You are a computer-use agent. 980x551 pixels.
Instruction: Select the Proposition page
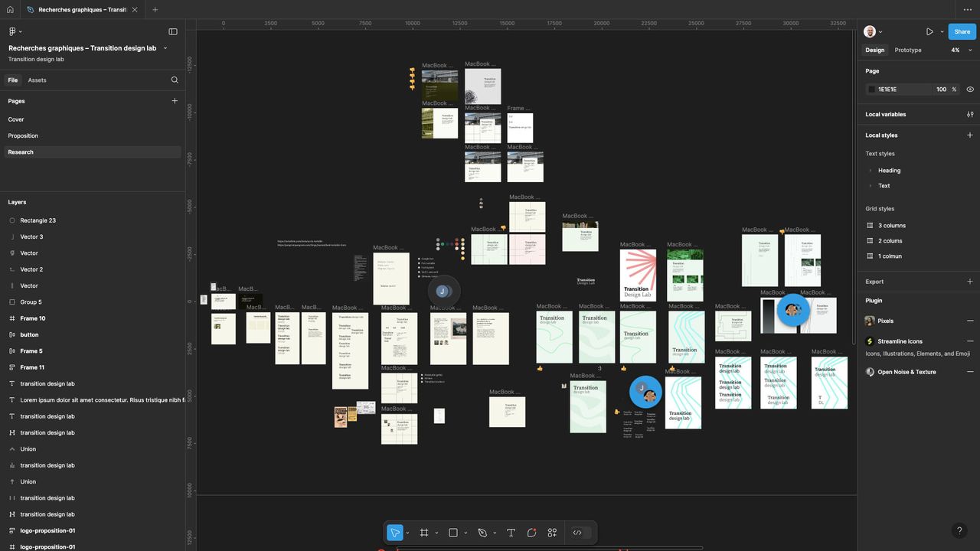pos(23,136)
